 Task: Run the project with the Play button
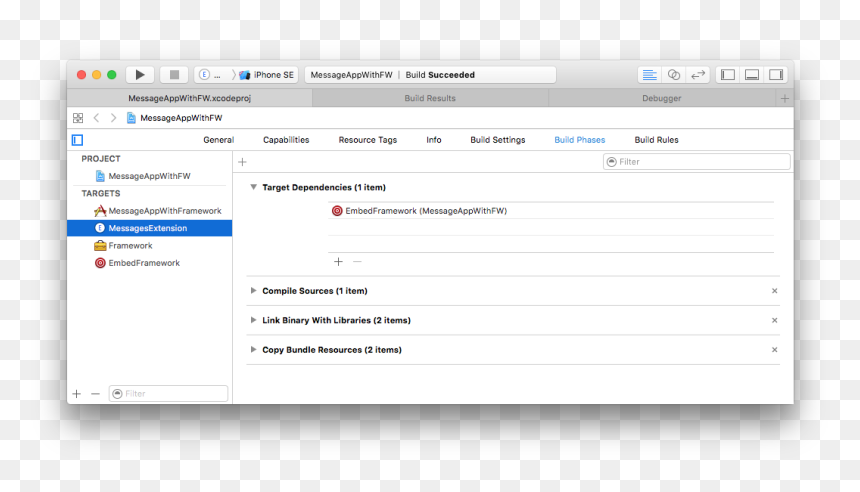click(x=140, y=75)
